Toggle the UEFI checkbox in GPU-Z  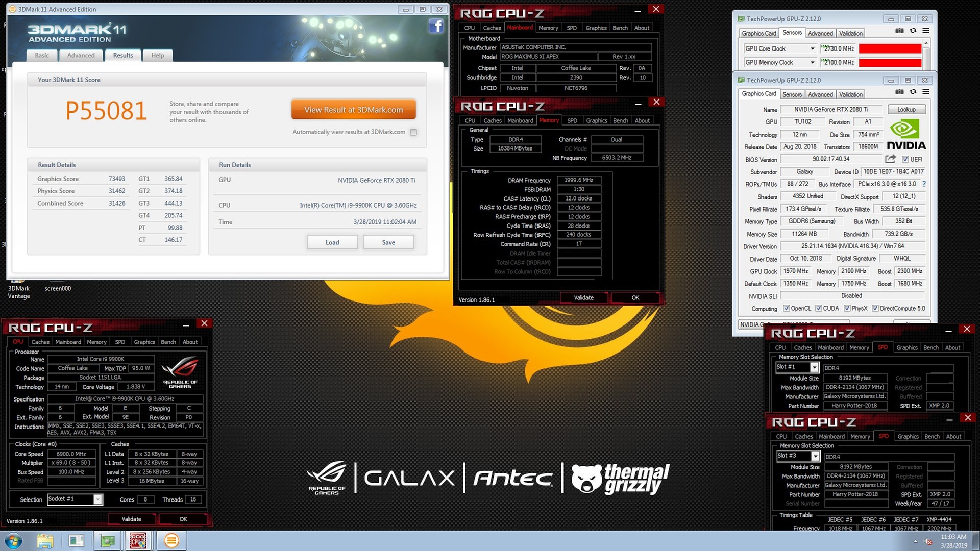pyautogui.click(x=905, y=159)
